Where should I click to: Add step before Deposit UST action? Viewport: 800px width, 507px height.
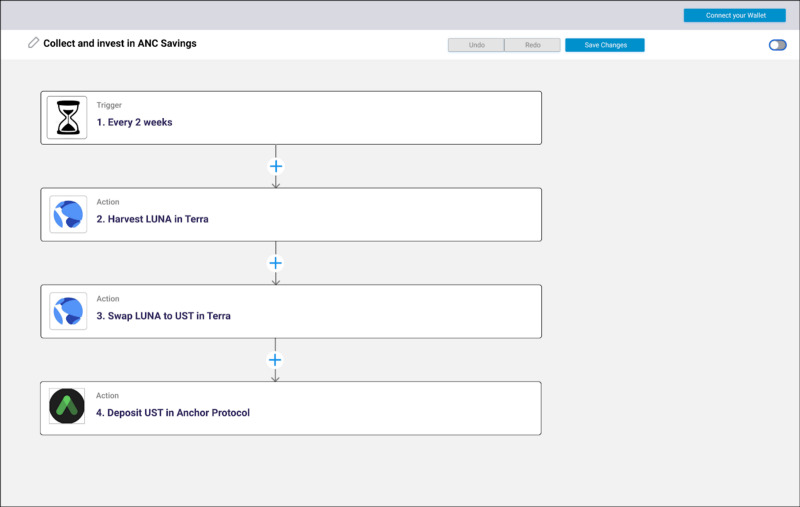click(276, 359)
